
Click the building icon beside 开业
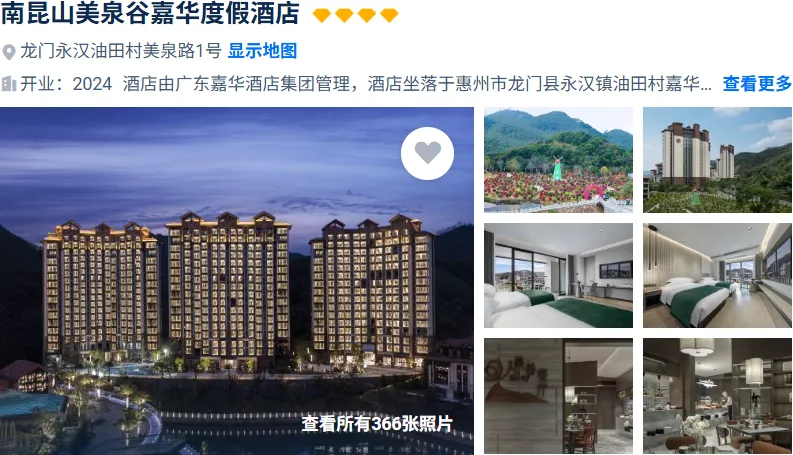coord(9,83)
